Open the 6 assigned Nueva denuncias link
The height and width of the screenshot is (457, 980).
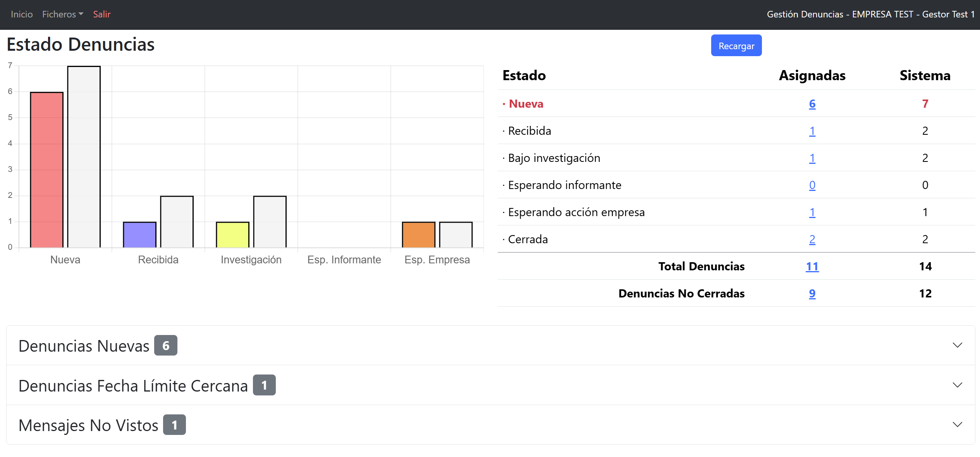point(812,104)
